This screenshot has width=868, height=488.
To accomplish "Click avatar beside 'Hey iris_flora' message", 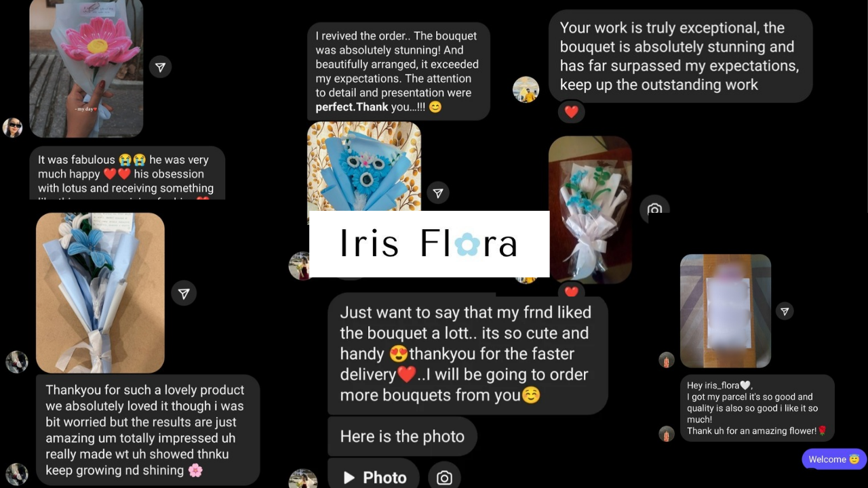I will click(x=667, y=434).
